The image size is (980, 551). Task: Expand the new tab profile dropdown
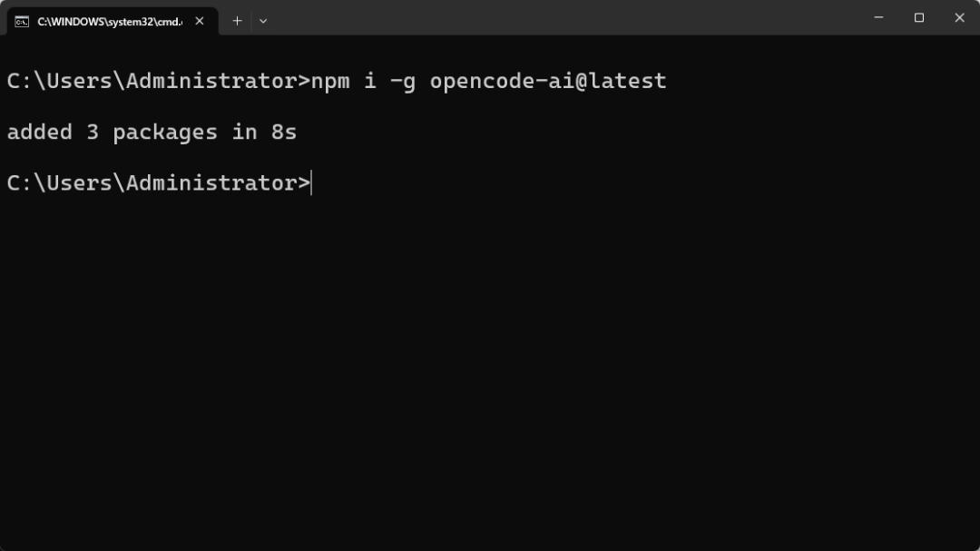pyautogui.click(x=263, y=21)
